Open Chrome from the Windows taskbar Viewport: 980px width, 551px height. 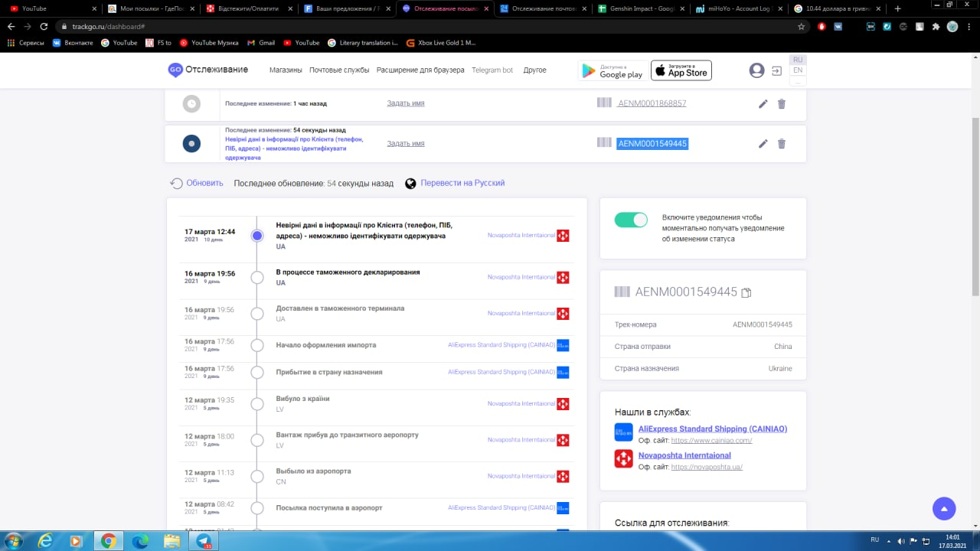click(108, 540)
